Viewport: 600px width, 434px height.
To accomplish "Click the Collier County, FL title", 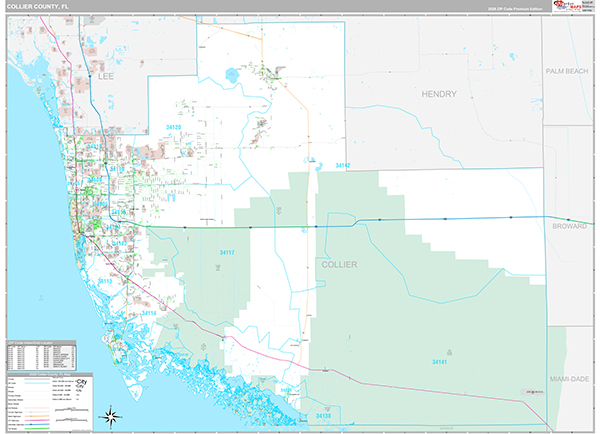I will click(36, 7).
